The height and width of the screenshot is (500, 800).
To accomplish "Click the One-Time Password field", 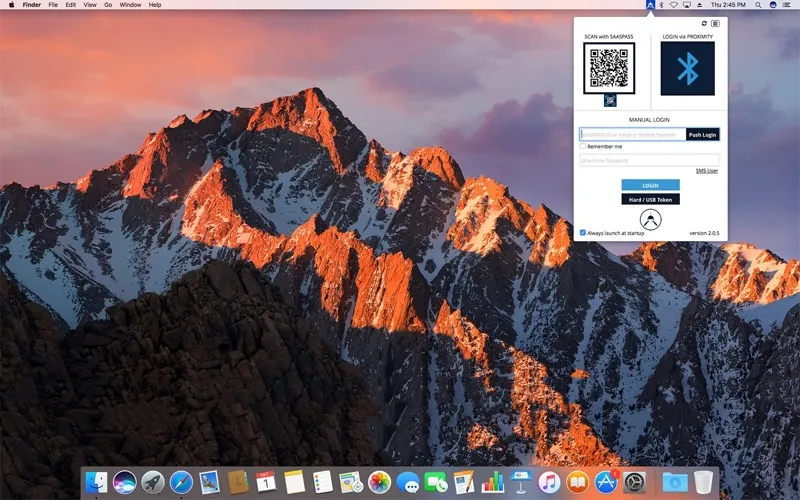I will click(x=649, y=160).
